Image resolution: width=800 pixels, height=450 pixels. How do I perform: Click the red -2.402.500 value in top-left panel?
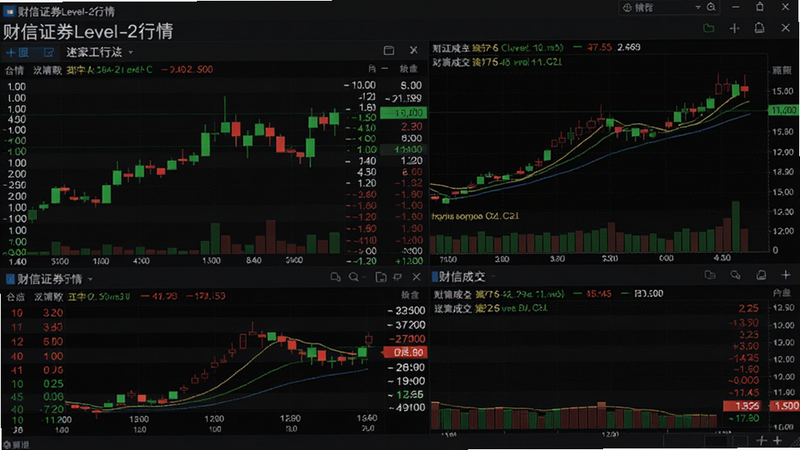(187, 69)
